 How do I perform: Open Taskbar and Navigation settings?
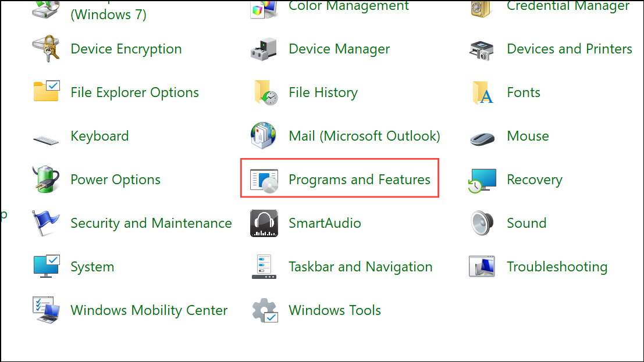pos(361,267)
